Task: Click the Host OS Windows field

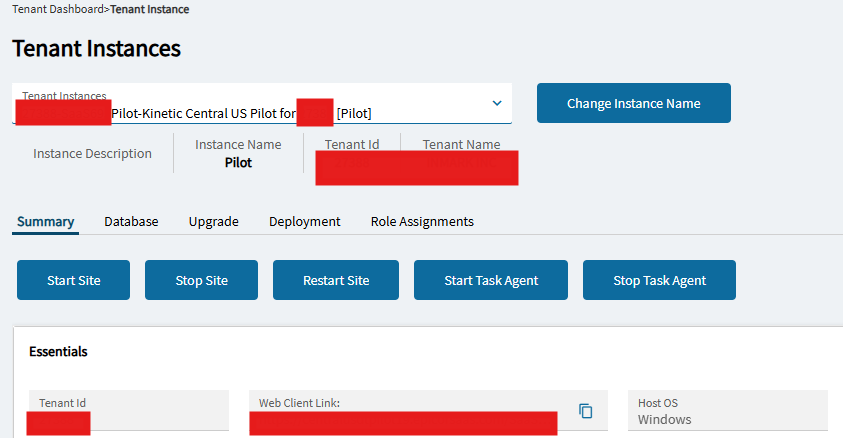Action: click(x=727, y=411)
